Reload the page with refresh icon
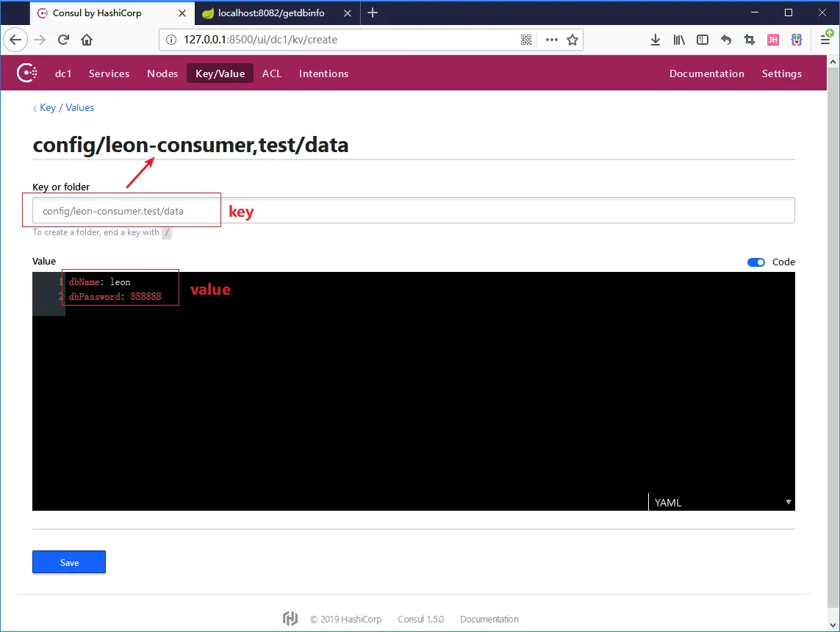840x632 pixels. point(63,40)
